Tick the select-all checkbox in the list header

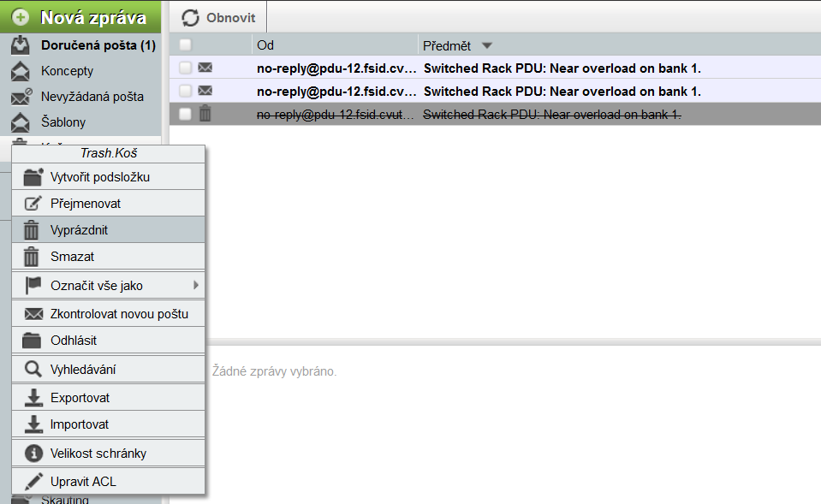186,45
